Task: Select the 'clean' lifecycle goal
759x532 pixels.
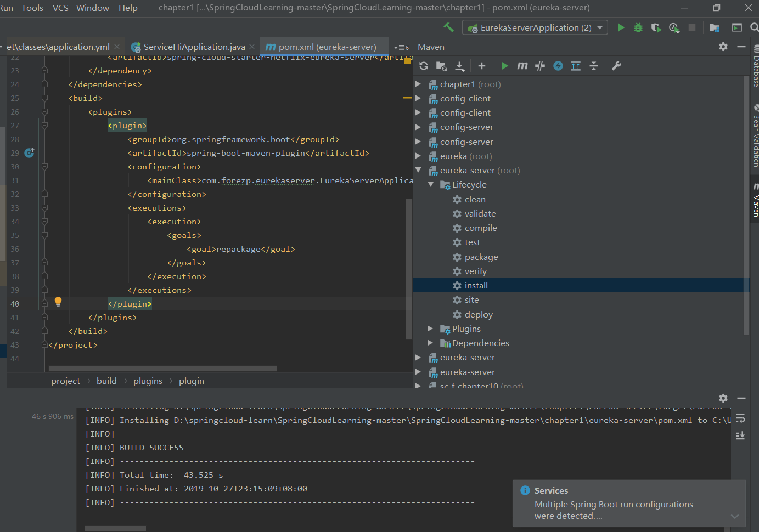Action: coord(475,199)
